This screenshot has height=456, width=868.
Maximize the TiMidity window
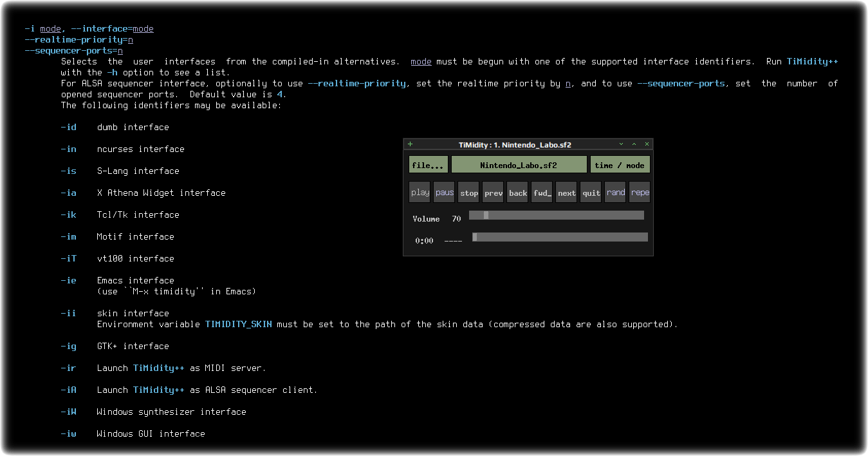pyautogui.click(x=634, y=144)
